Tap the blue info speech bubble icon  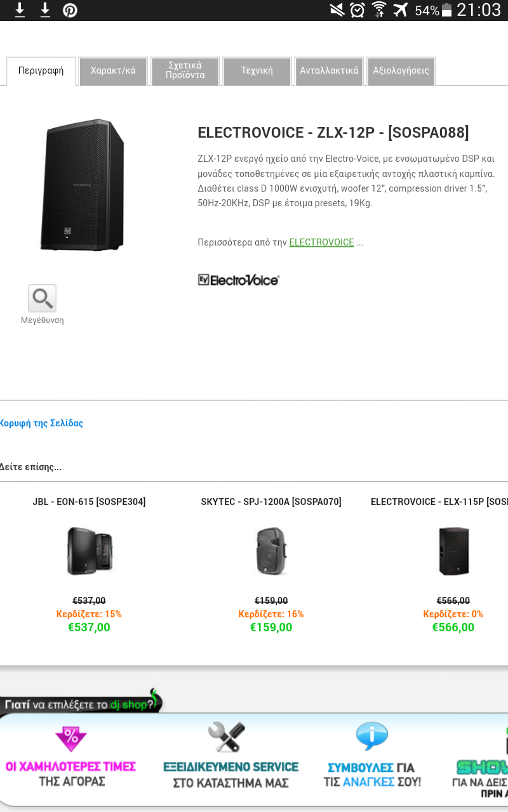click(x=371, y=737)
